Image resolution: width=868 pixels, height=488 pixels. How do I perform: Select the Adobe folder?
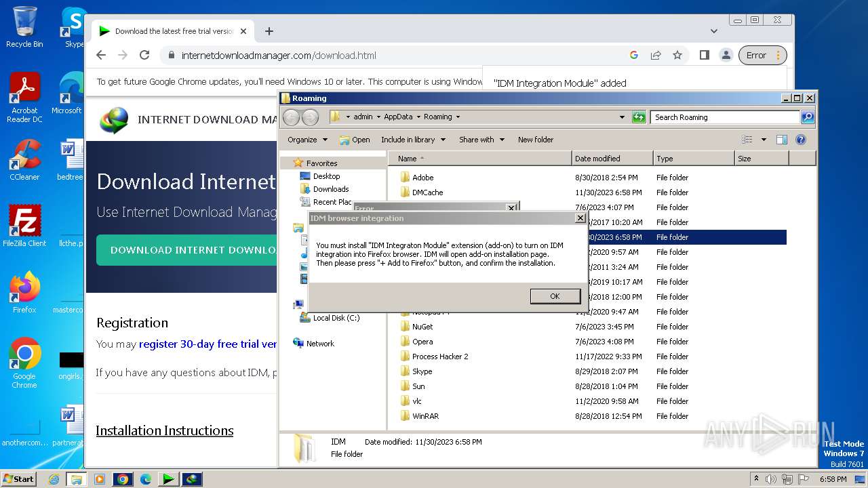422,178
